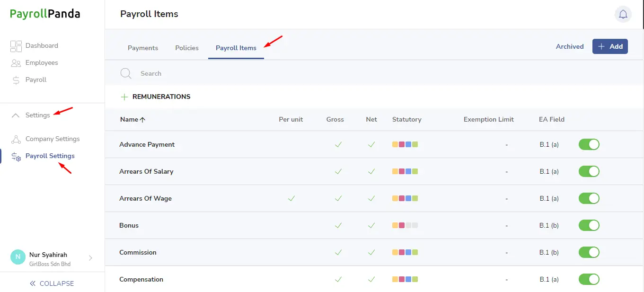Click the Company Settings icon
644x292 pixels.
16,139
